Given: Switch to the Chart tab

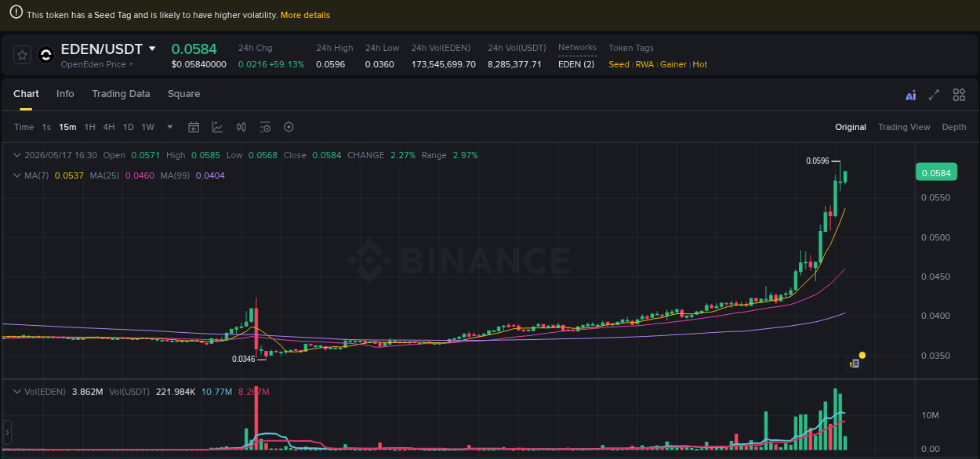Looking at the screenshot, I should (26, 94).
